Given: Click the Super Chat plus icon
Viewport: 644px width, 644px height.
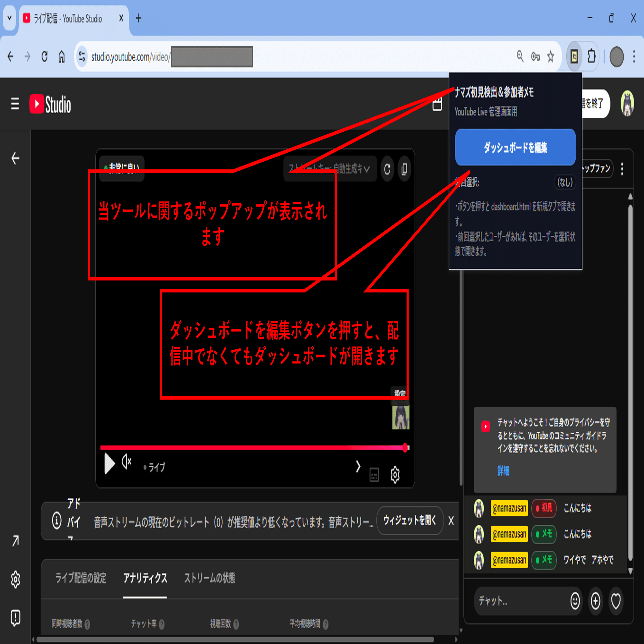Looking at the screenshot, I should pos(596,601).
